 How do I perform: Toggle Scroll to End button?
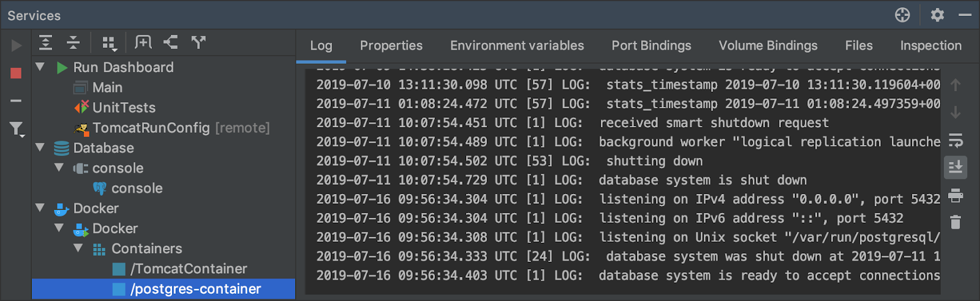pyautogui.click(x=956, y=167)
